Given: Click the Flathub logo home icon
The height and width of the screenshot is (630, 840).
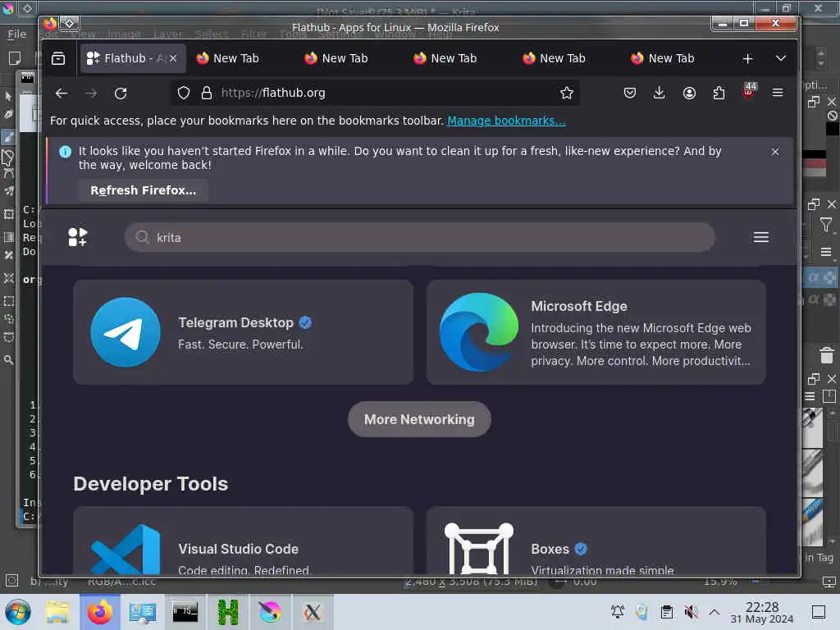Looking at the screenshot, I should click(78, 237).
